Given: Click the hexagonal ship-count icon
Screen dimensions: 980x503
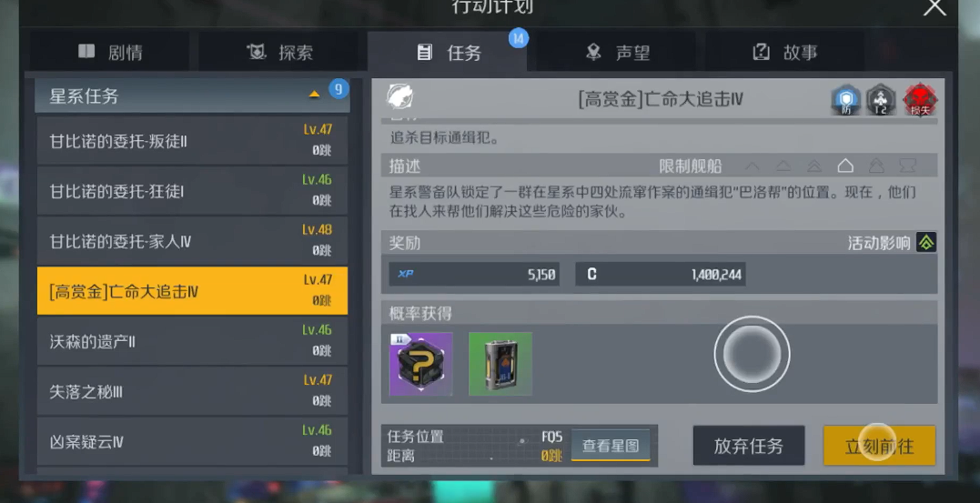Looking at the screenshot, I should click(881, 100).
